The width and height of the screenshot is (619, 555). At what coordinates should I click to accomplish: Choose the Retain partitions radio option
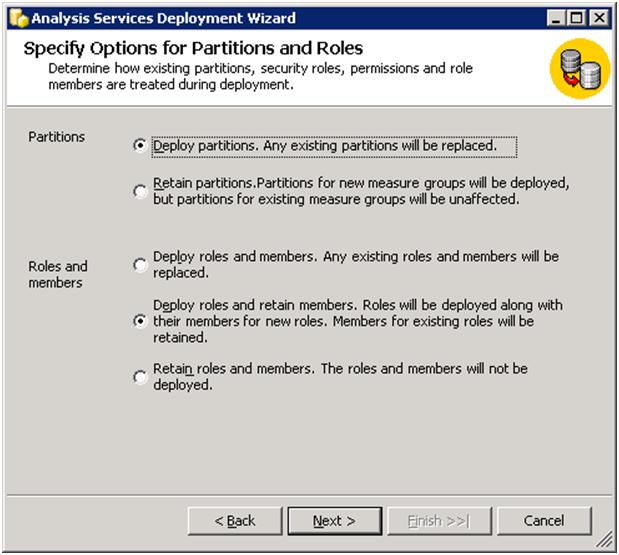point(140,191)
